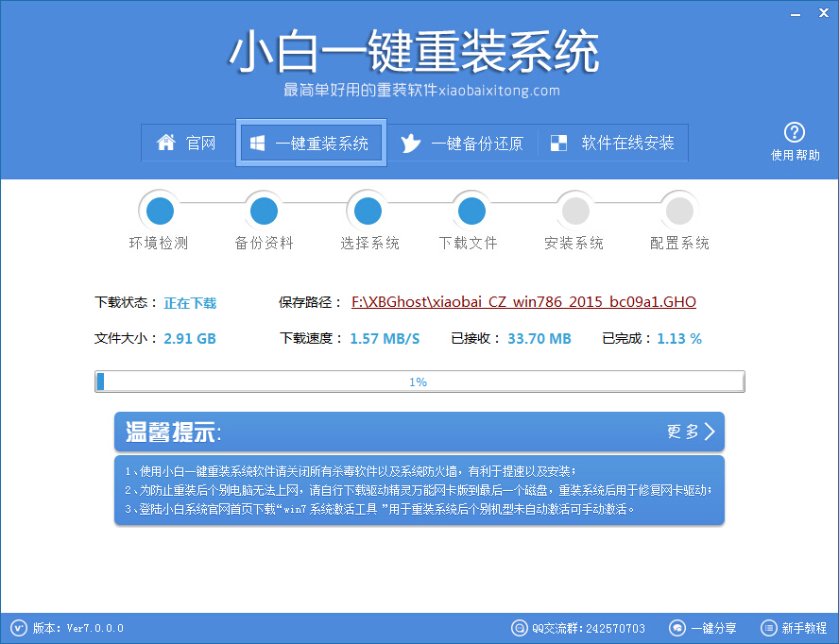The height and width of the screenshot is (644, 839).
Task: Select the Windows icon on 一键重装系统
Action: coord(257,143)
